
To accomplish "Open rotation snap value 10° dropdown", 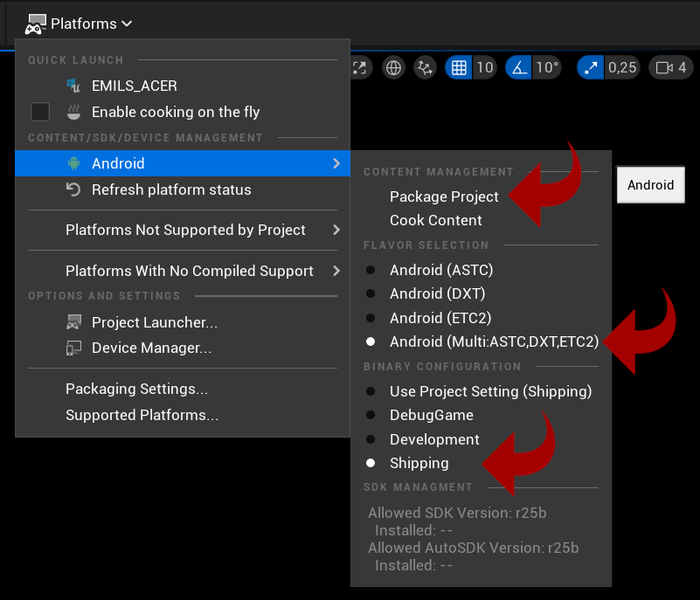I will [547, 68].
